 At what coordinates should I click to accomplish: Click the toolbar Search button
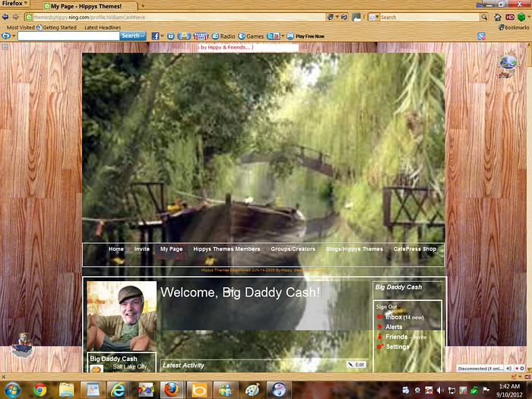tap(131, 36)
